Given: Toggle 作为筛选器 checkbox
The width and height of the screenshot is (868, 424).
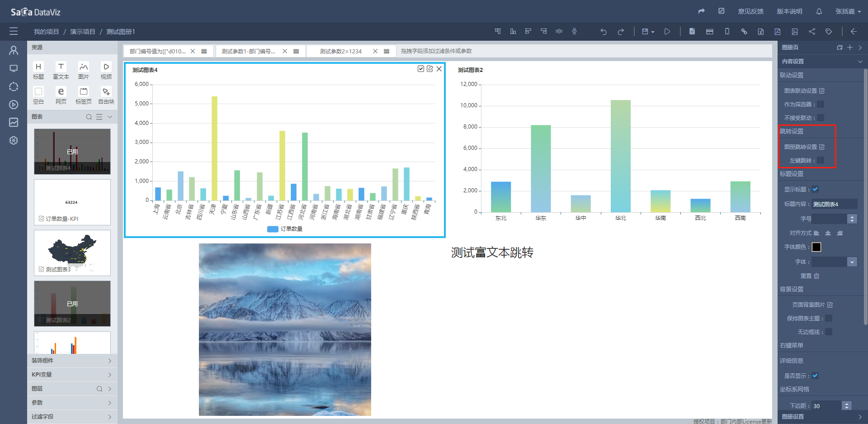Looking at the screenshot, I should pos(821,104).
